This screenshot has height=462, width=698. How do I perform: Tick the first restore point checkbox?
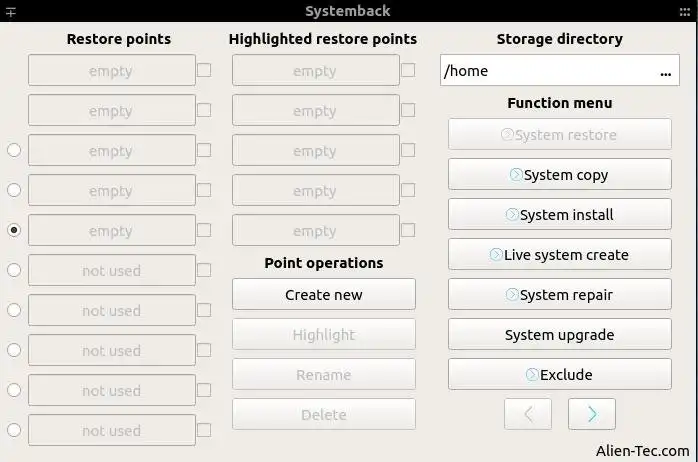click(204, 70)
